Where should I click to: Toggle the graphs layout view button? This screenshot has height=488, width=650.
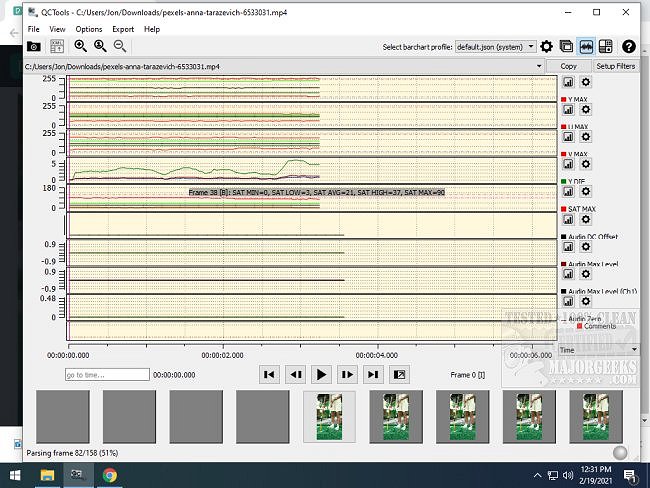point(586,46)
